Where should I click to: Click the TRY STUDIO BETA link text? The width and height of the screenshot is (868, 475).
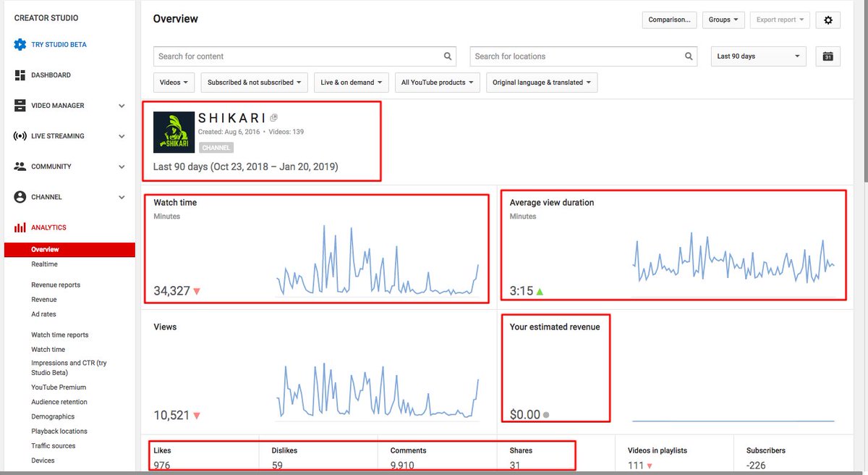[x=59, y=45]
